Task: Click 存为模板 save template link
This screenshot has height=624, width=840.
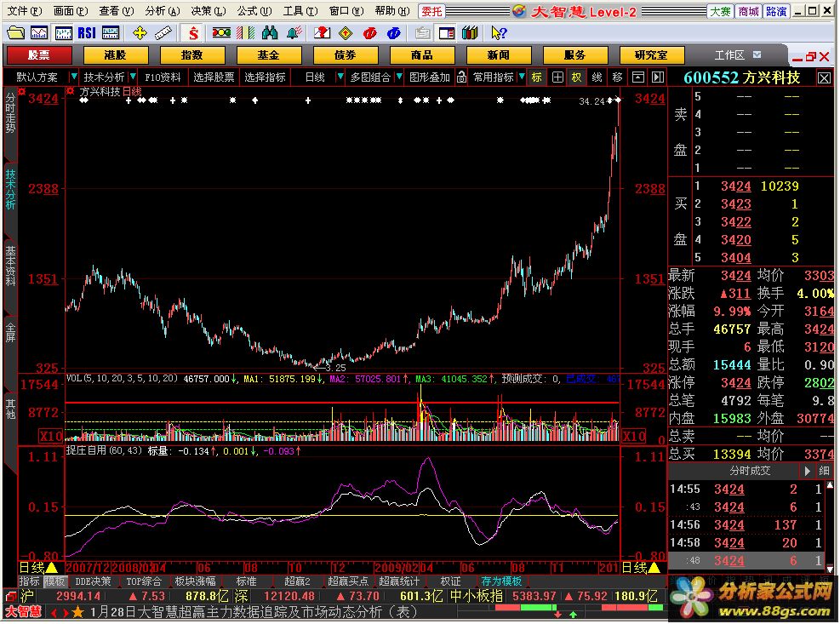Action: pos(501,581)
